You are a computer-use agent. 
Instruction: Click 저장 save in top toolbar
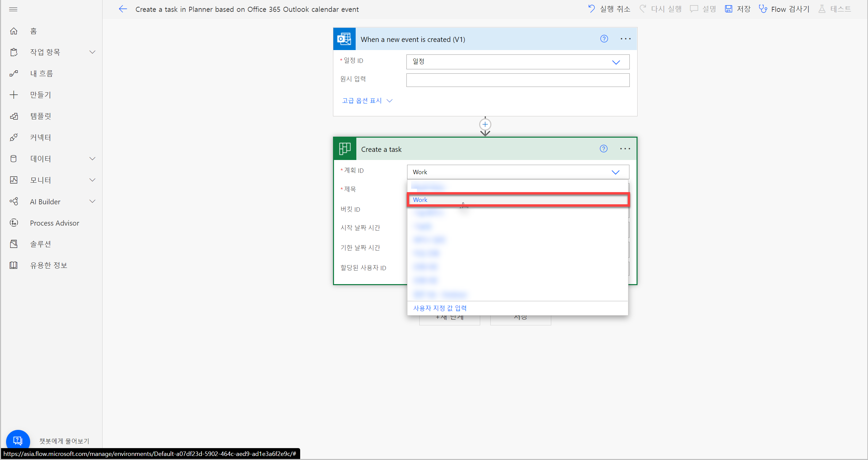pos(738,9)
